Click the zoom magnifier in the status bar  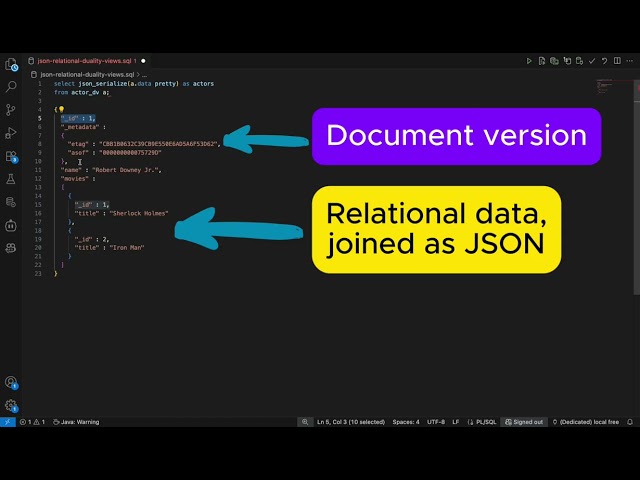[305, 422]
